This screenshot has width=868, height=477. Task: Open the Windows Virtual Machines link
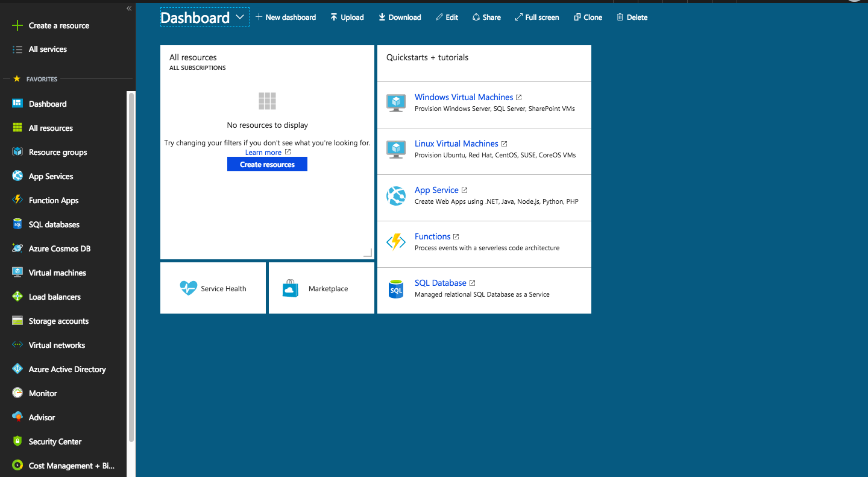coord(464,97)
